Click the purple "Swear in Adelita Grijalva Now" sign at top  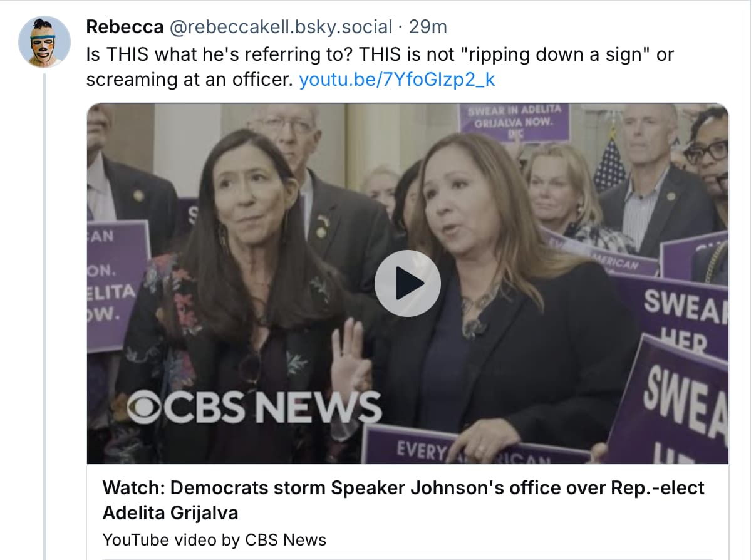click(514, 123)
